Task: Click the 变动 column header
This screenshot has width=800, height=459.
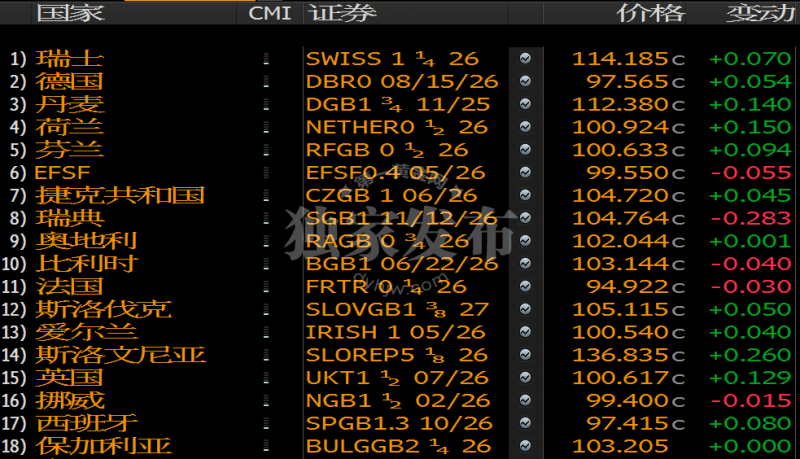Action: point(760,13)
